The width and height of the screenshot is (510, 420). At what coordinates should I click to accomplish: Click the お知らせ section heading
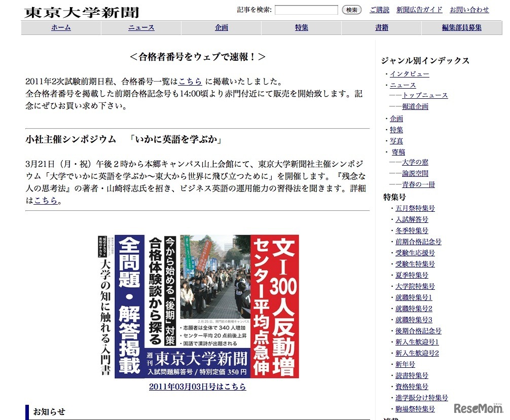(x=50, y=412)
